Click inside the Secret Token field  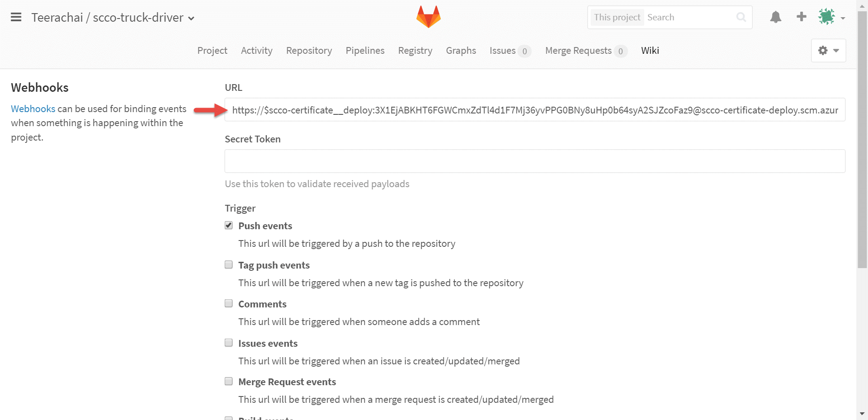coord(533,161)
